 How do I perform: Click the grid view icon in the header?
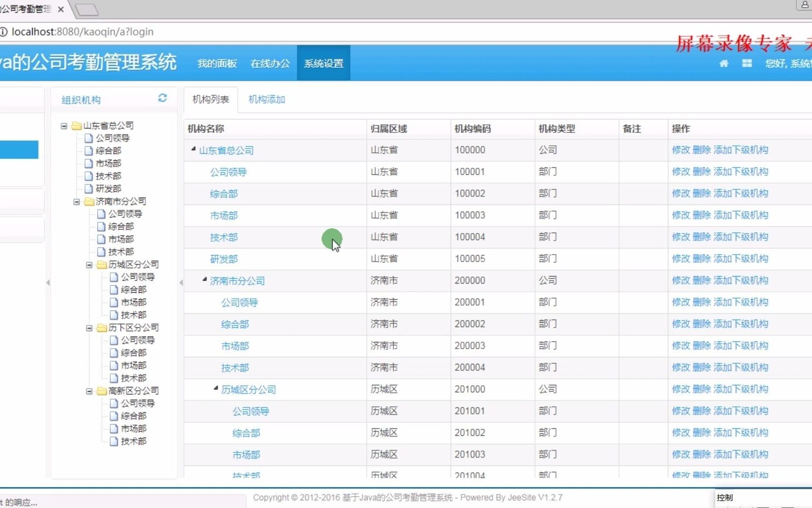[747, 63]
